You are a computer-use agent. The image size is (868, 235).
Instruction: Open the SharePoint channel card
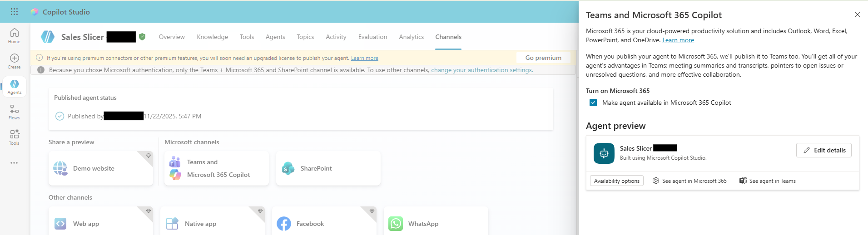[x=328, y=168]
